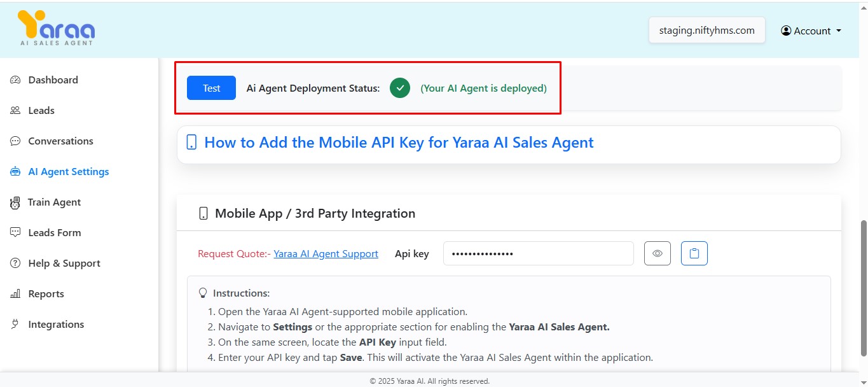The image size is (868, 387).
Task: Click the Api key input field
Action: [x=538, y=253]
